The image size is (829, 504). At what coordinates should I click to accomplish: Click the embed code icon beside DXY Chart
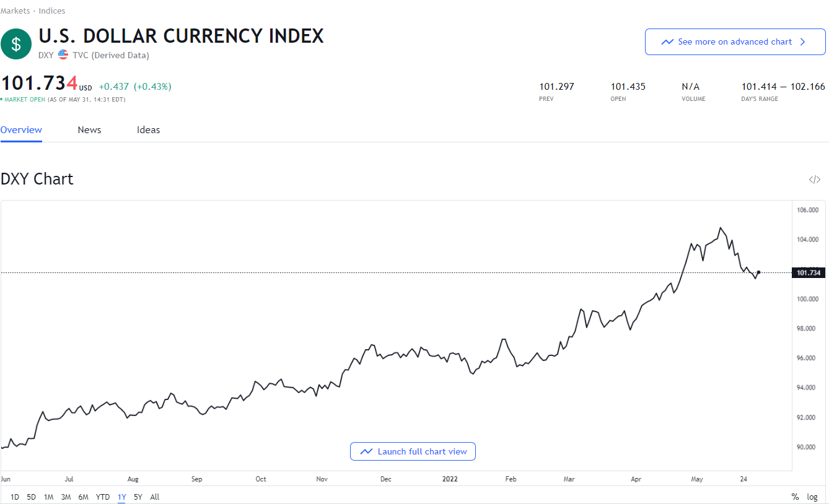click(x=814, y=180)
